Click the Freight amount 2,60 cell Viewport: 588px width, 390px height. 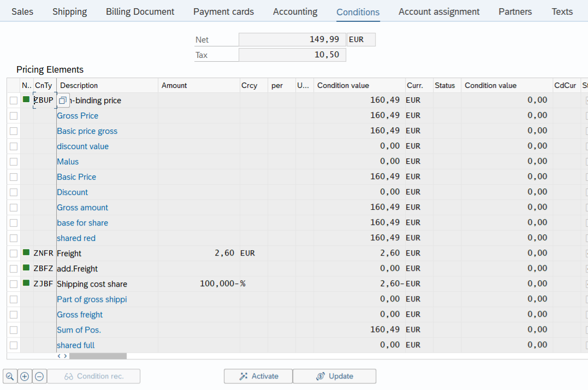(199, 253)
